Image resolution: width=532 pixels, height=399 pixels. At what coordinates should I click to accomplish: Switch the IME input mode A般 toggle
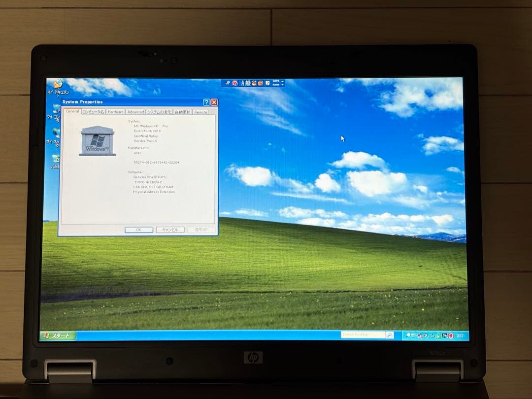[245, 83]
